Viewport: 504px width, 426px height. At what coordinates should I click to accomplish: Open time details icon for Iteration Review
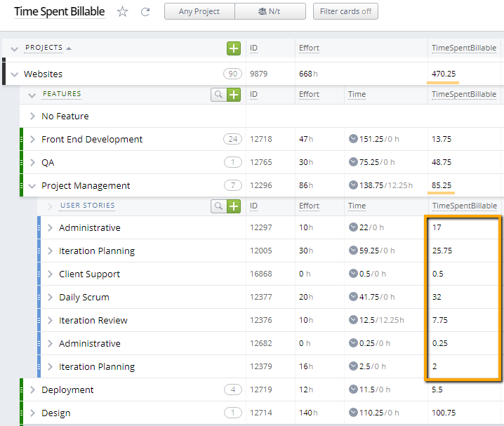click(353, 320)
